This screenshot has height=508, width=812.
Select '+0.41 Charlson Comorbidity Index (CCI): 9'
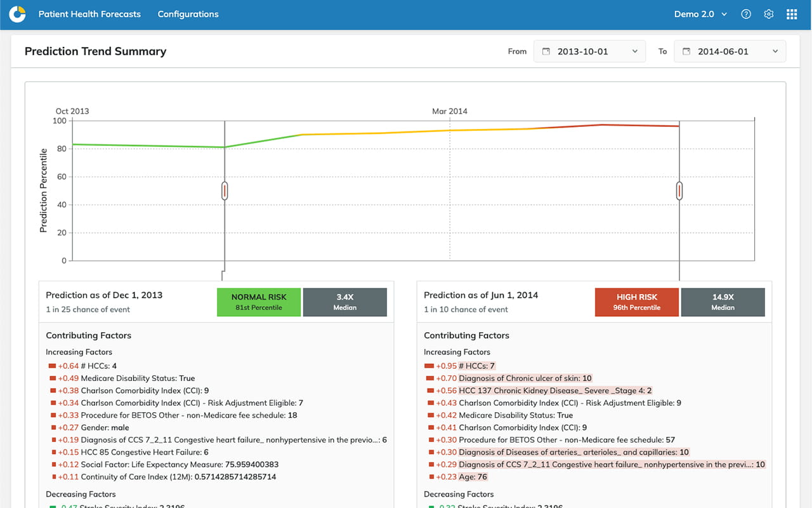click(x=507, y=428)
